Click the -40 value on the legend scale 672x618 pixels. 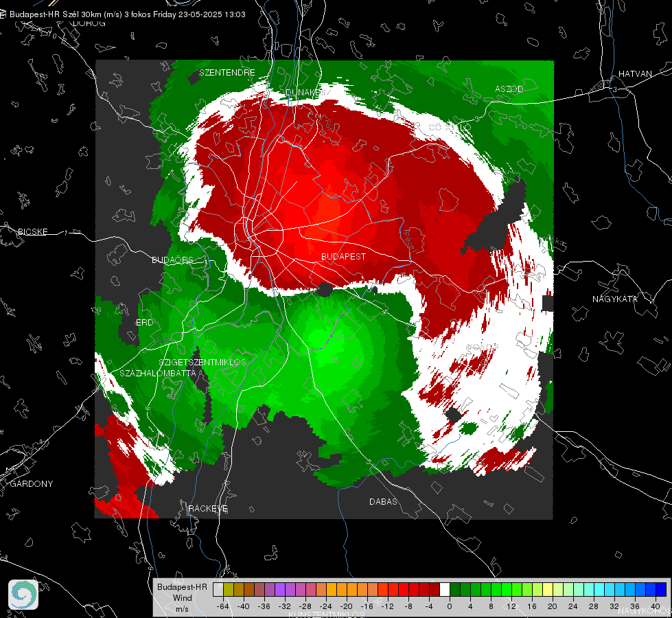[x=243, y=606]
